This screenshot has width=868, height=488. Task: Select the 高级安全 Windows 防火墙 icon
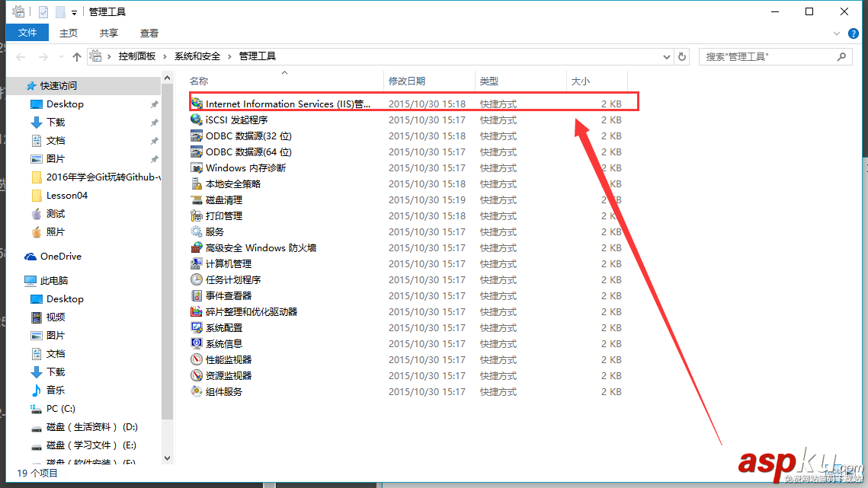197,248
